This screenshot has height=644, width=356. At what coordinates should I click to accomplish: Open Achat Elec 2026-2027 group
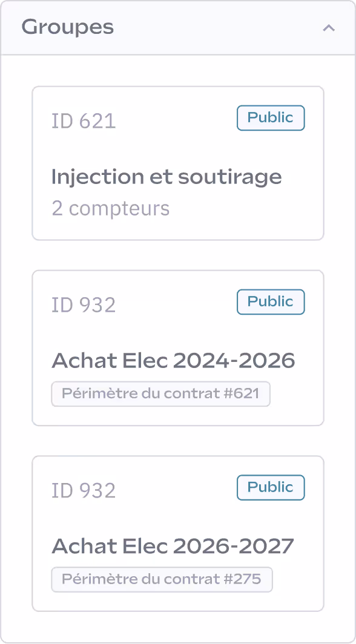pos(172,546)
